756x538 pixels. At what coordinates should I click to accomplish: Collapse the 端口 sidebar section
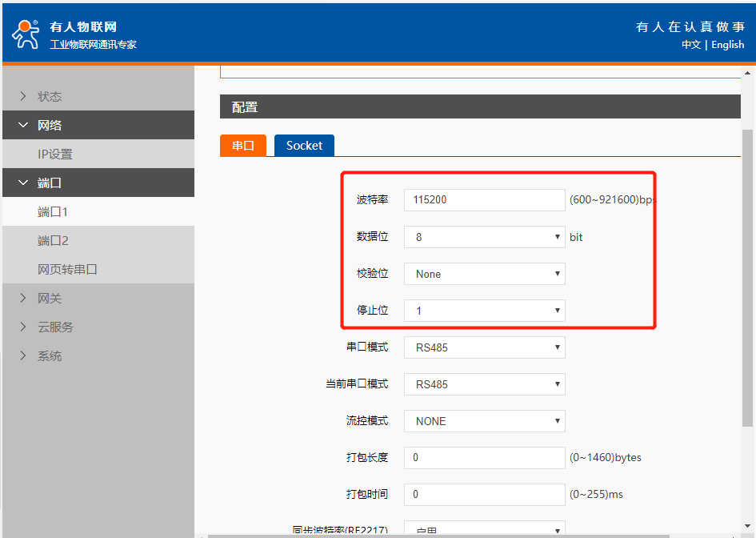click(49, 183)
